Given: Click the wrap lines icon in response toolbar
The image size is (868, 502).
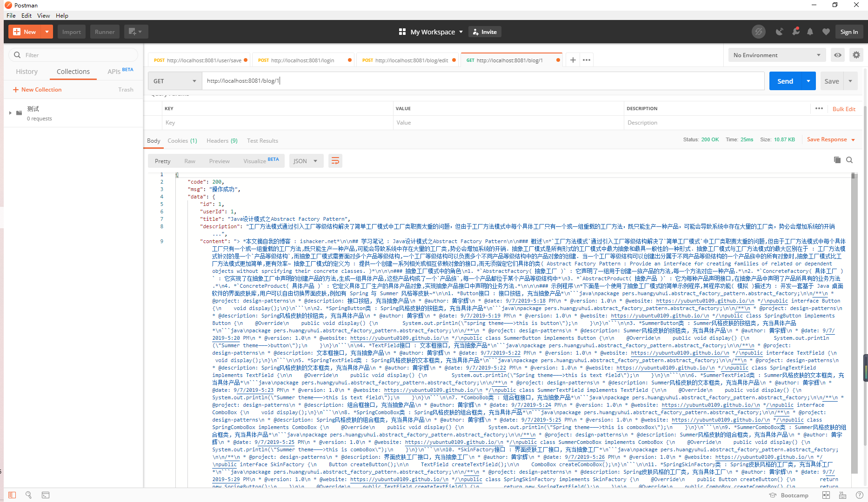Looking at the screenshot, I should point(335,161).
